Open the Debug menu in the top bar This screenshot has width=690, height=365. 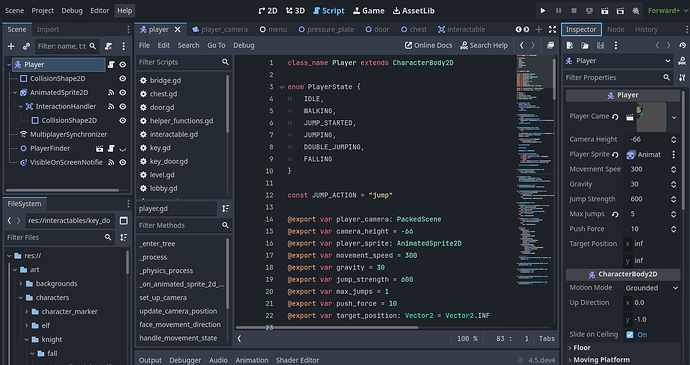(72, 11)
